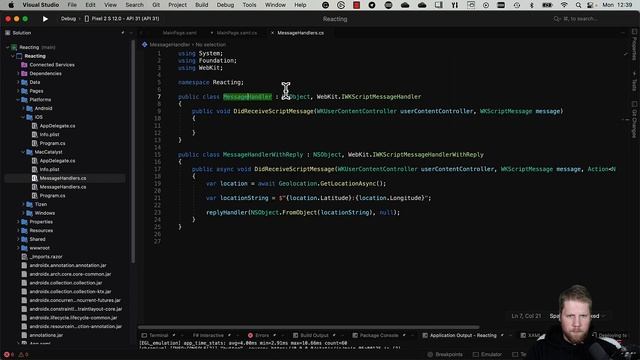
Task: Click the red error count icon in status bar
Action: tap(7, 354)
